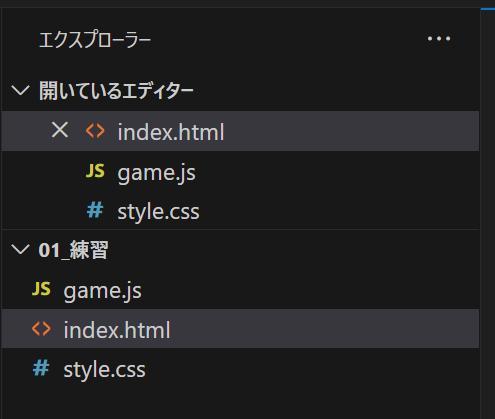Click the 開いているエディター section header text
Screen dimensions: 495x419
tap(116, 90)
